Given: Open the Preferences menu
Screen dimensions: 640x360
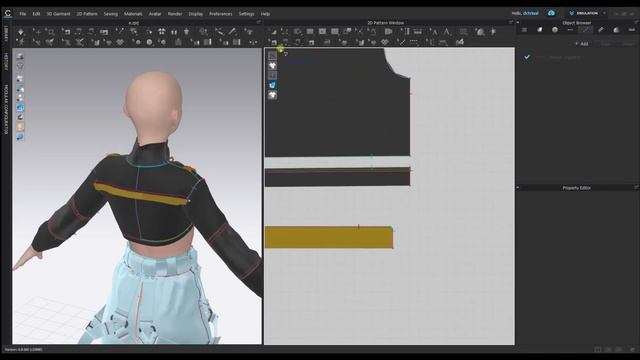Looking at the screenshot, I should click(221, 14).
